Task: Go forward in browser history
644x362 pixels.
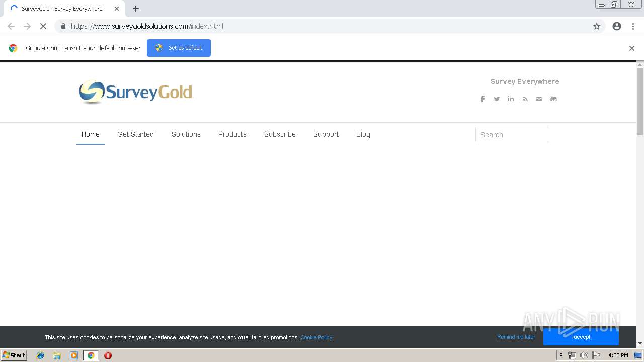Action: click(27, 26)
